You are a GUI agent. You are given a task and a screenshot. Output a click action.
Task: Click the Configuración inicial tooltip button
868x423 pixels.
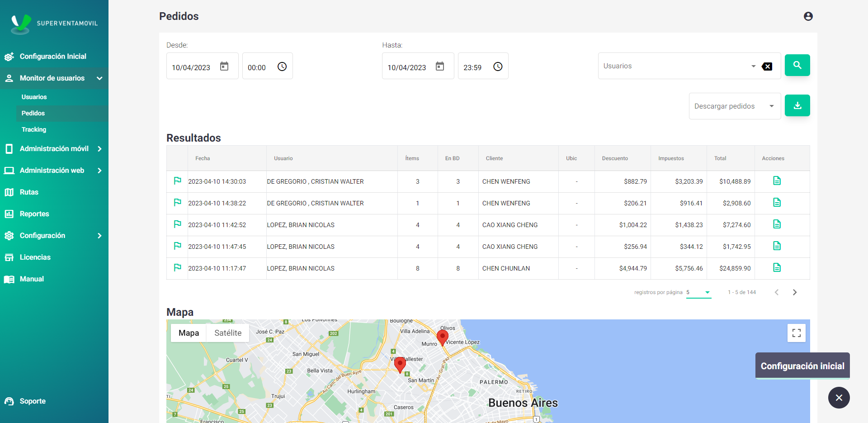(802, 366)
